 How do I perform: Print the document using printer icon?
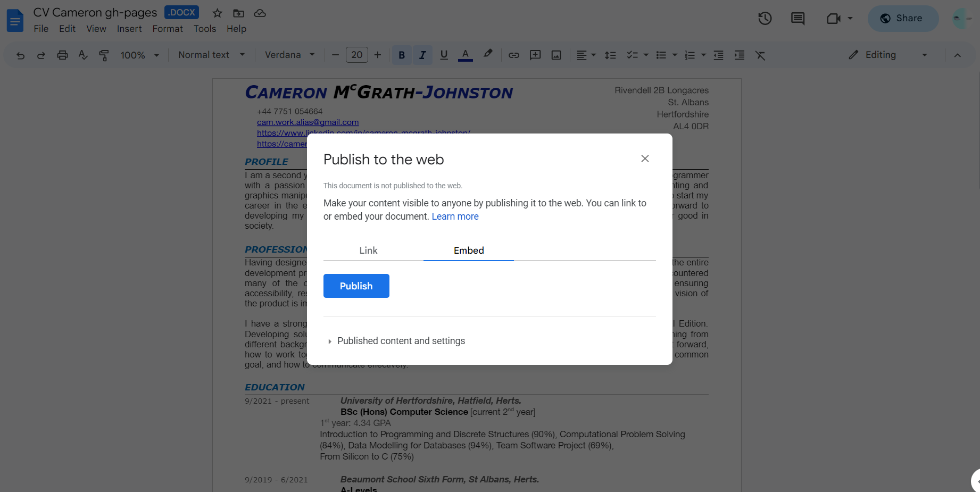pyautogui.click(x=62, y=55)
